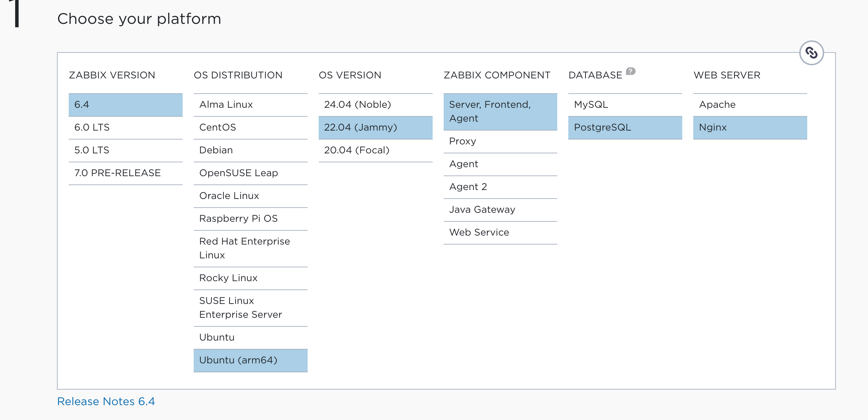Viewport: 868px width, 420px height.
Task: Select Apache web server
Action: pyautogui.click(x=750, y=105)
